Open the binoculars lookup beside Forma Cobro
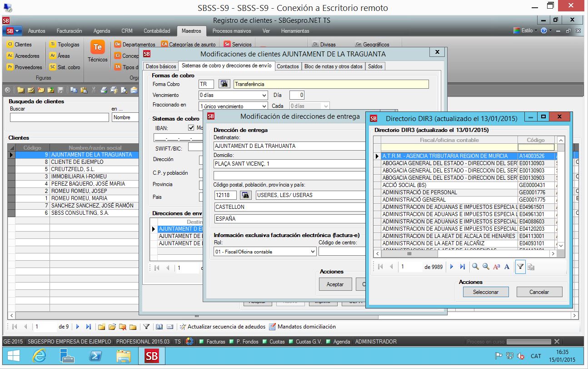Screen dimensions: 588x369 click(224, 84)
